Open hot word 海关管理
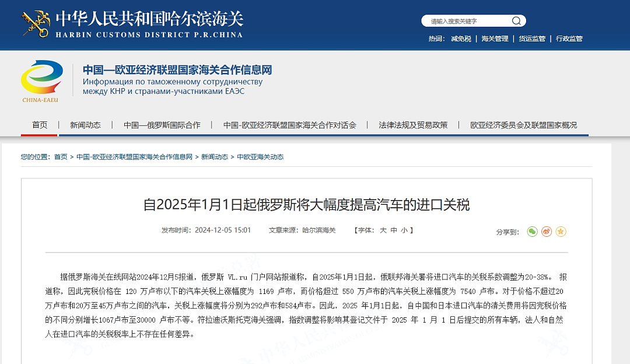 [495, 38]
